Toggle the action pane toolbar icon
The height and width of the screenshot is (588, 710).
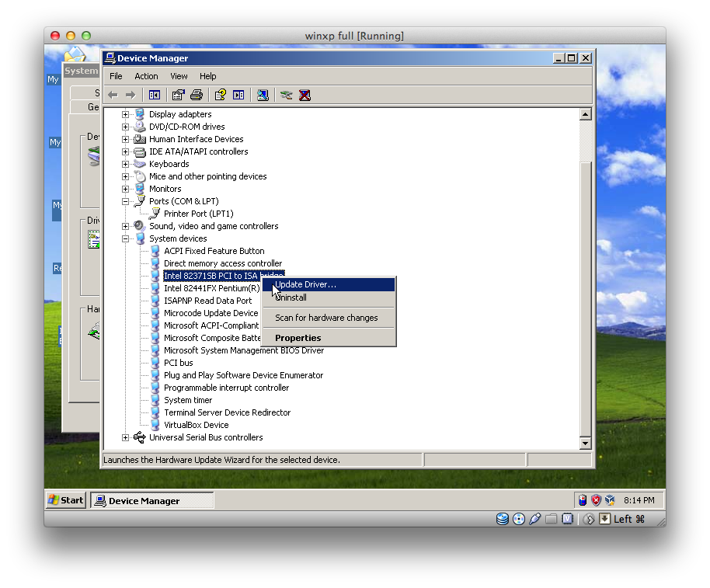(238, 95)
